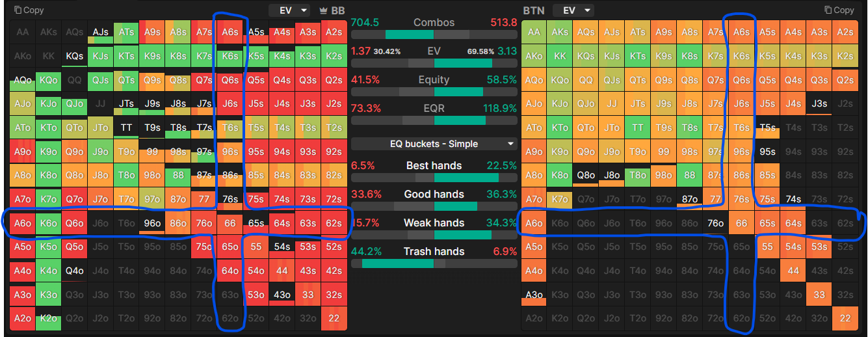The image size is (868, 337).
Task: Open the BB EV display dropdown
Action: [x=290, y=10]
